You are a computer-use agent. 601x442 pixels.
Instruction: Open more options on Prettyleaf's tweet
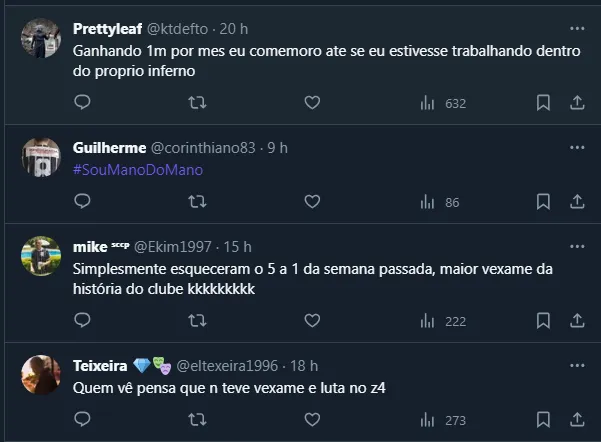point(577,28)
